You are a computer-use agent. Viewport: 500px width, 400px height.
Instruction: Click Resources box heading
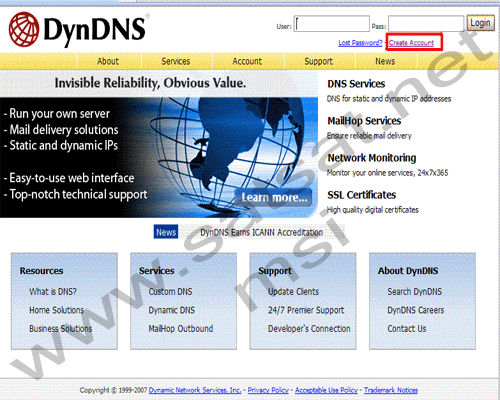click(x=41, y=271)
